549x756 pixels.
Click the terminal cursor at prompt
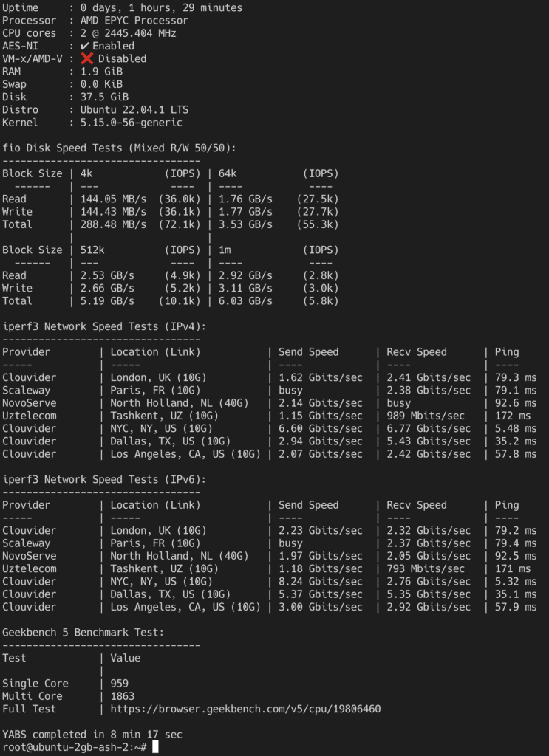coord(155,747)
